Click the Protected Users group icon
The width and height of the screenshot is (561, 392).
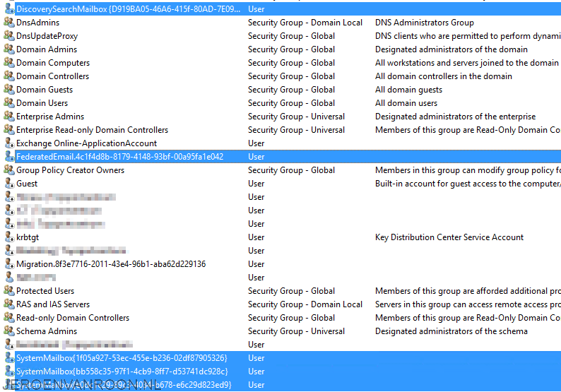tap(9, 290)
